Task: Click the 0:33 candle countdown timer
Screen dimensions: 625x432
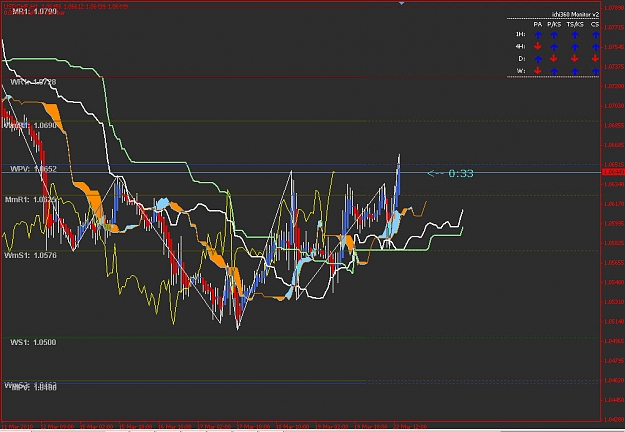Action: pos(450,173)
